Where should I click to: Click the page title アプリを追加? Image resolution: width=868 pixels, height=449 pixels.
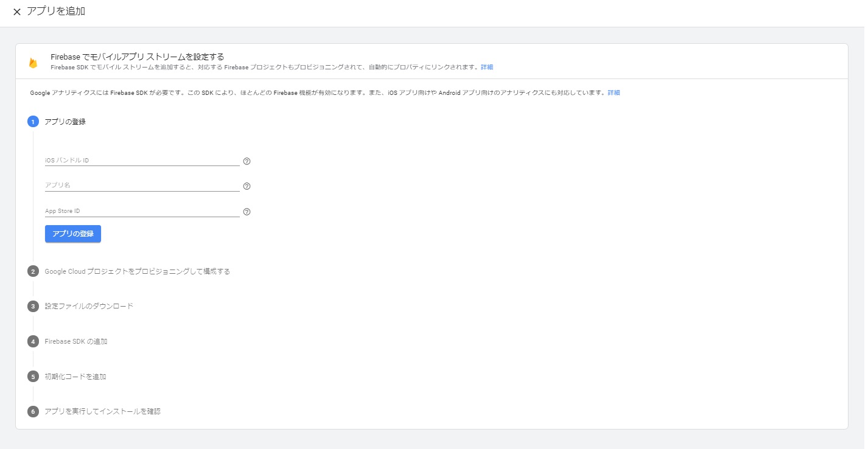[56, 12]
